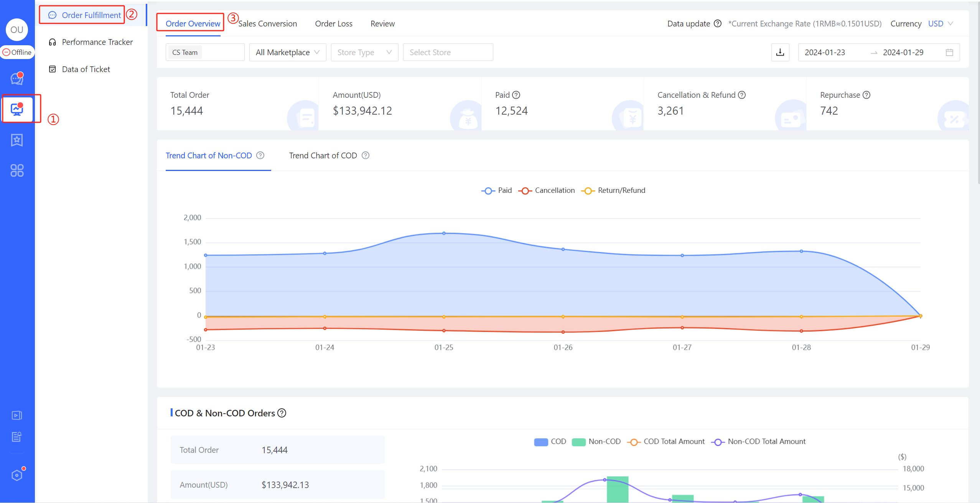Click the download export icon
The image size is (980, 503).
coord(780,52)
